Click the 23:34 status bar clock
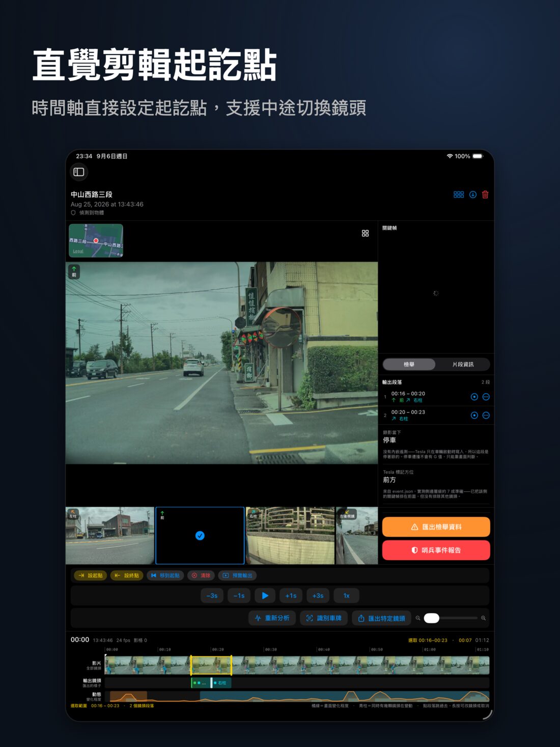 click(84, 156)
